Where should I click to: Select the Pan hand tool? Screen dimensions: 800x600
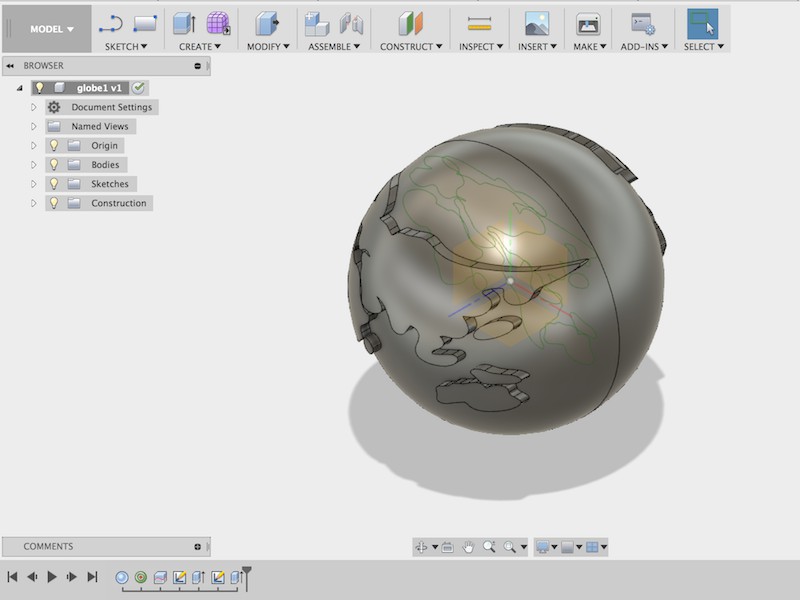pyautogui.click(x=468, y=547)
